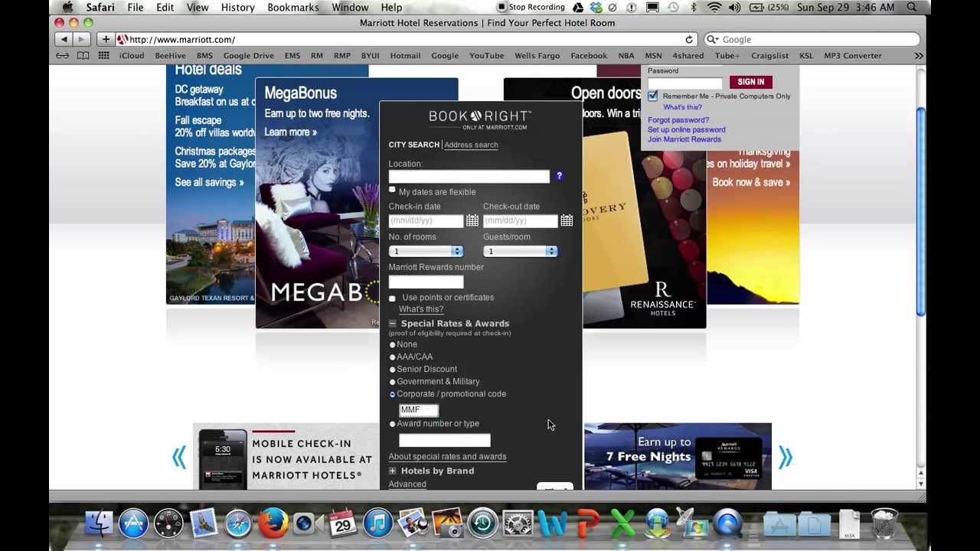The image size is (980, 551).
Task: Open the File menu
Action: tap(136, 8)
